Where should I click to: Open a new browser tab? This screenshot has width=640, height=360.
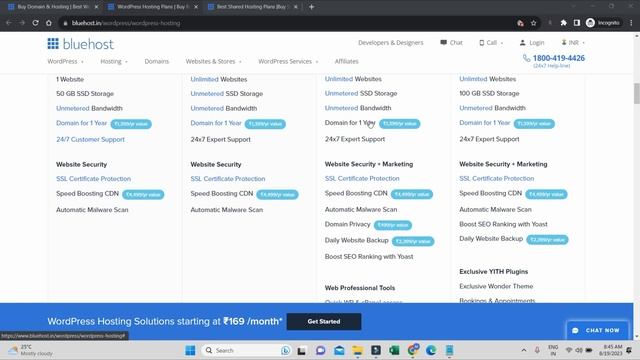[x=311, y=7]
